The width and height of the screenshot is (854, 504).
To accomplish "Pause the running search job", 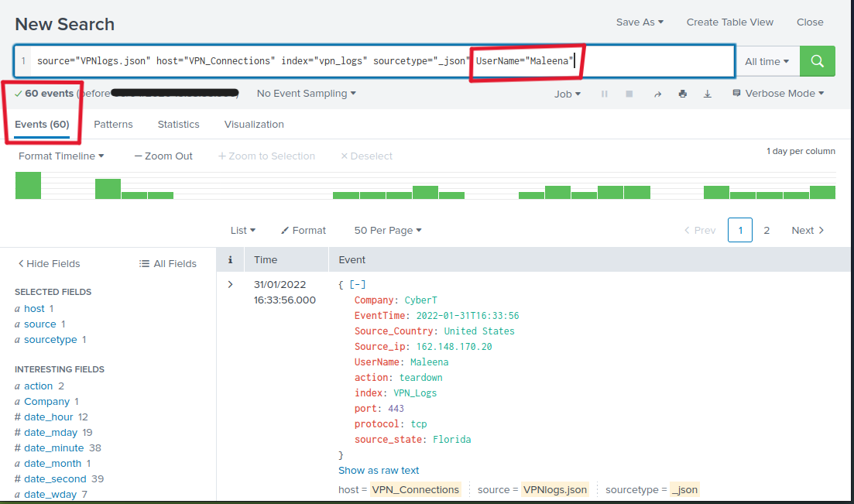I will pos(604,94).
